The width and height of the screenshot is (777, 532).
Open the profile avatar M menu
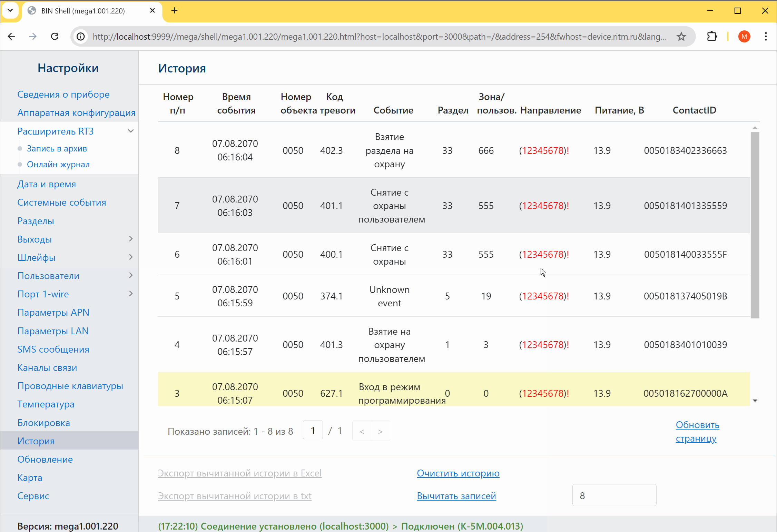click(x=744, y=36)
